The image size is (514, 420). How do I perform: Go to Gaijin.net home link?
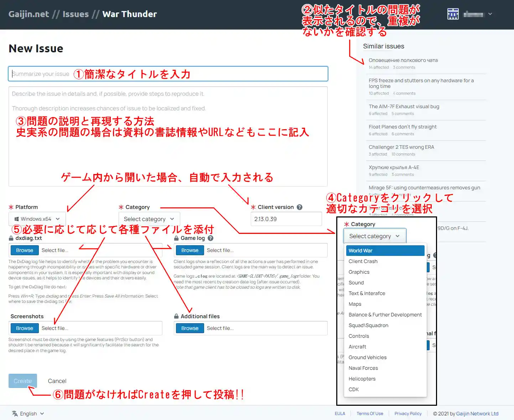29,14
